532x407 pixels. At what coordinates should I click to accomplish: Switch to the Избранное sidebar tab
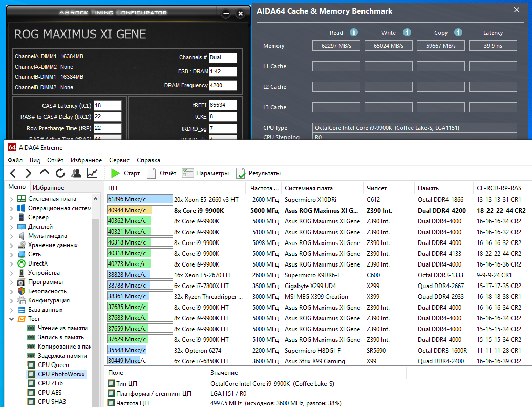[48, 187]
